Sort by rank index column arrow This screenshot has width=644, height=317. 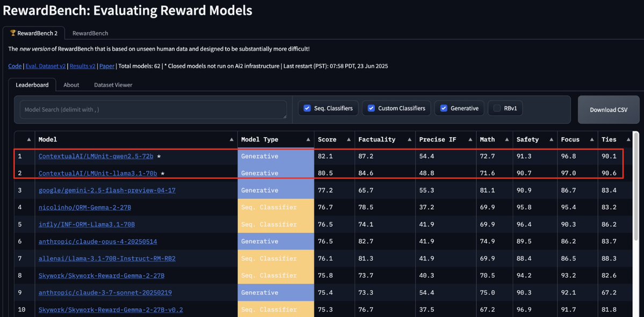pyautogui.click(x=29, y=139)
